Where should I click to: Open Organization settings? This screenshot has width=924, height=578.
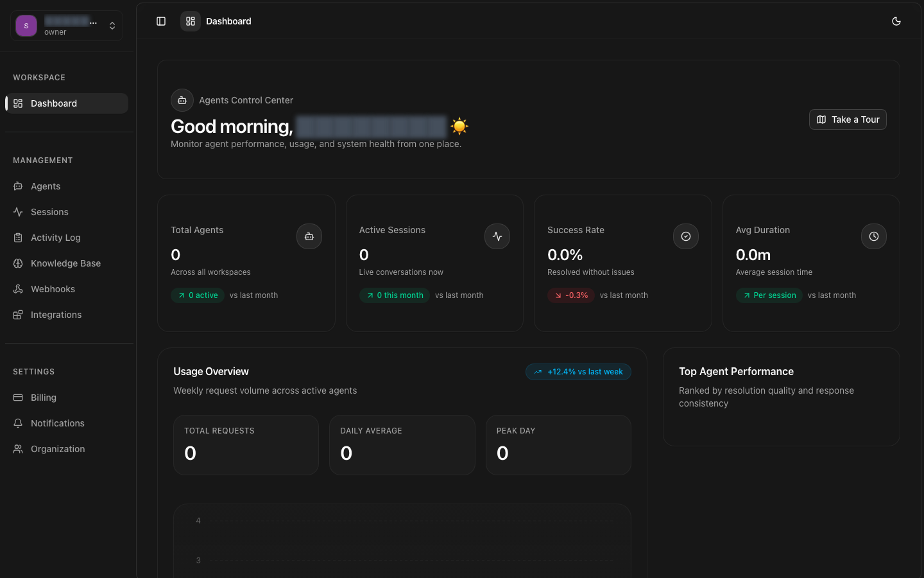(67, 449)
